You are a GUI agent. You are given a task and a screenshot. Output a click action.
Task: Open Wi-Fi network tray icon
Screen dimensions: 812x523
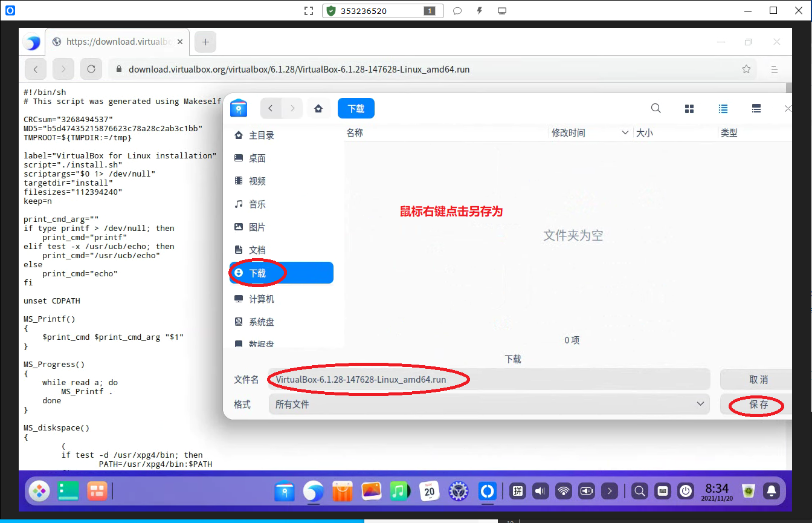tap(564, 491)
